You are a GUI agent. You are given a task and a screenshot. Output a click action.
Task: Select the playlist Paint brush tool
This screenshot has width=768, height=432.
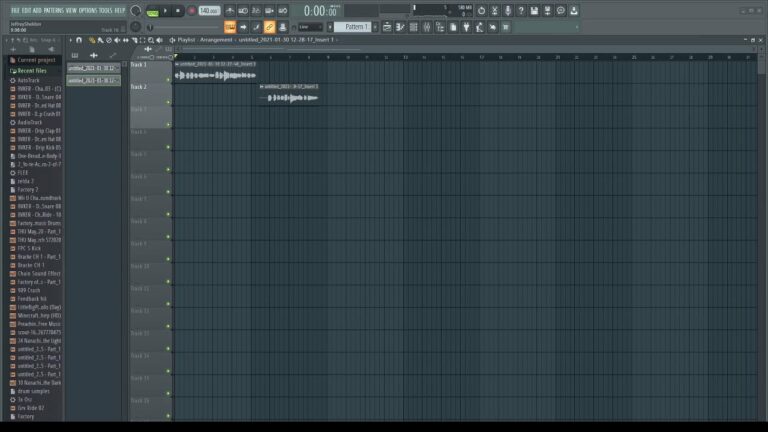100,40
